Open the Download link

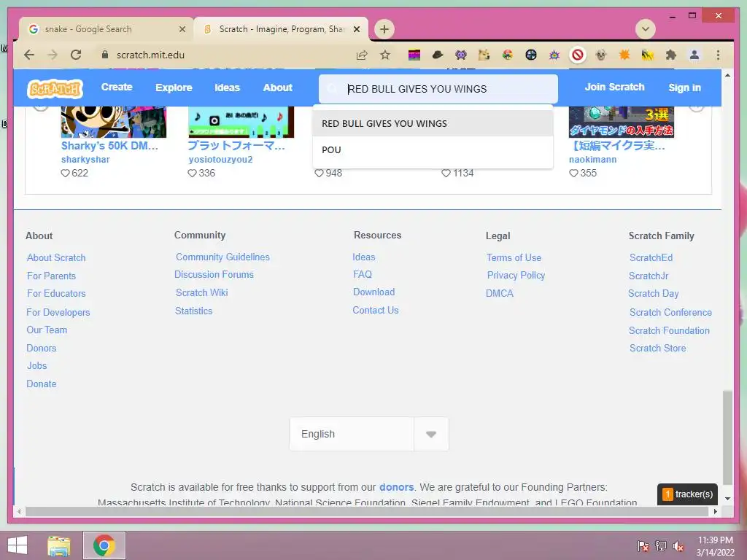point(374,292)
